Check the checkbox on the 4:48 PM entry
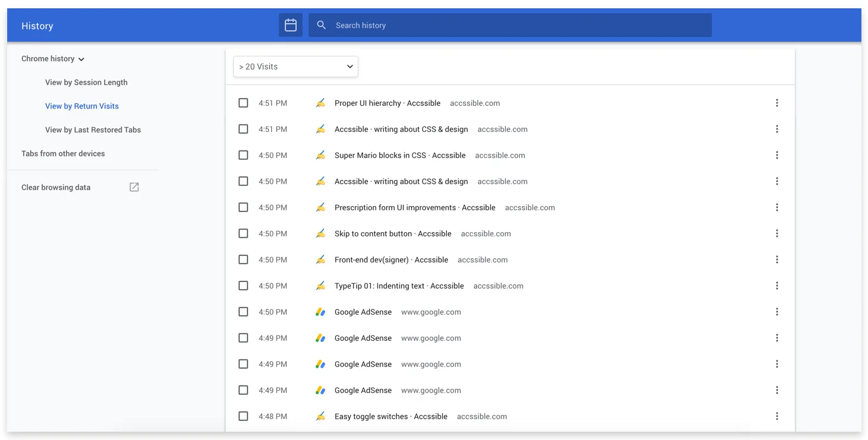Image resolution: width=868 pixels, height=440 pixels. [243, 416]
